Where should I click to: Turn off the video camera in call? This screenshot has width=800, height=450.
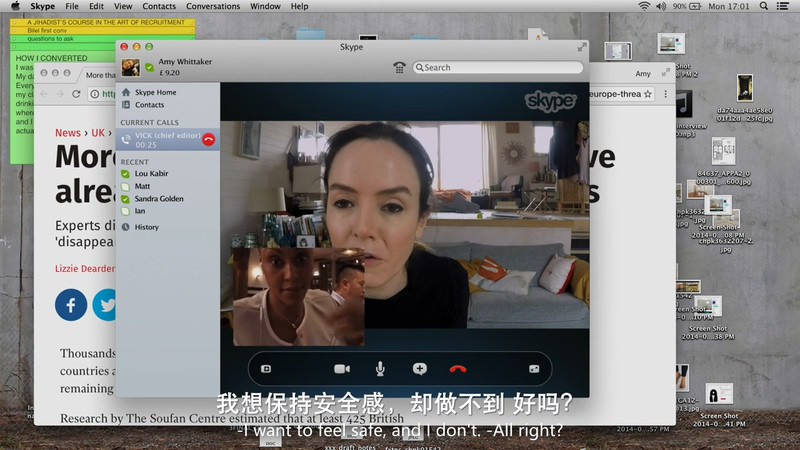click(x=341, y=368)
